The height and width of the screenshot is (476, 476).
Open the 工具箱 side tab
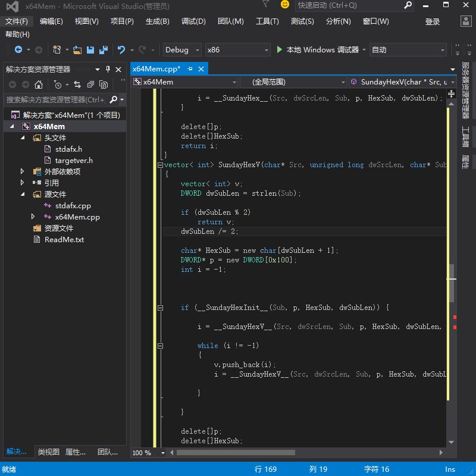(465, 137)
